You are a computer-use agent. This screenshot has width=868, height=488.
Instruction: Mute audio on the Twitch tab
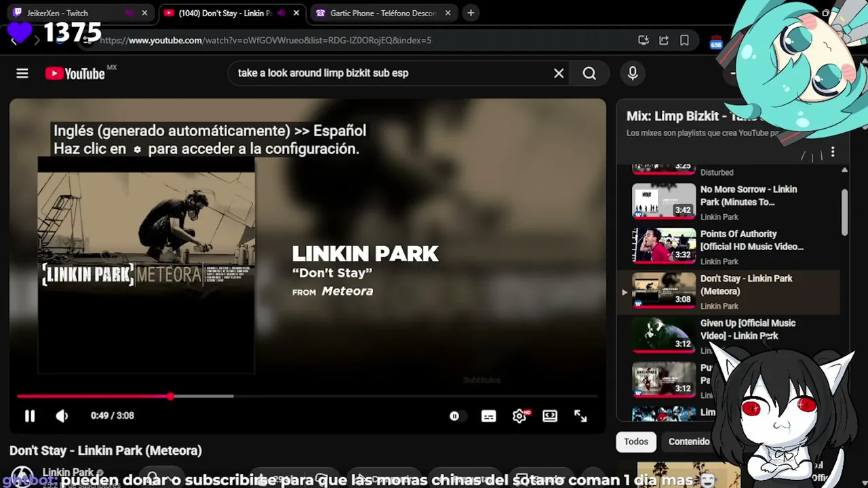tap(130, 13)
